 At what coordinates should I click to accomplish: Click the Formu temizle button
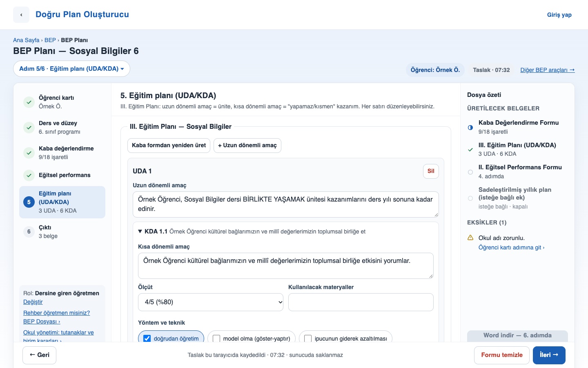click(x=502, y=355)
